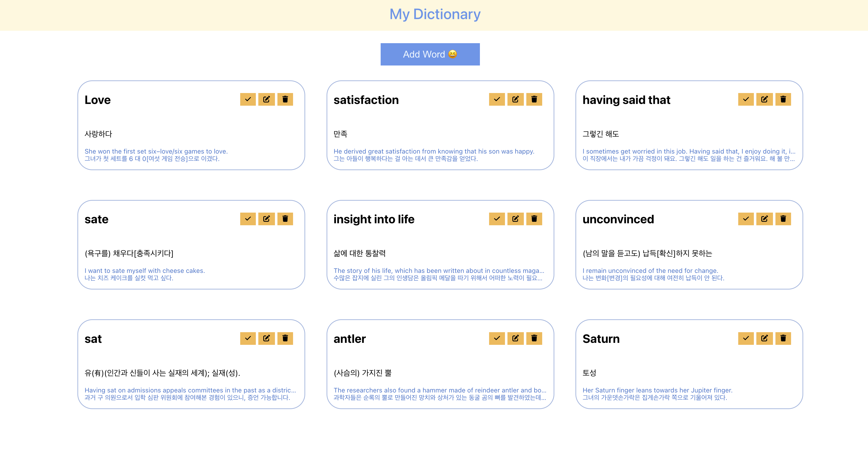Click the delete icon on the sat card

(x=285, y=338)
